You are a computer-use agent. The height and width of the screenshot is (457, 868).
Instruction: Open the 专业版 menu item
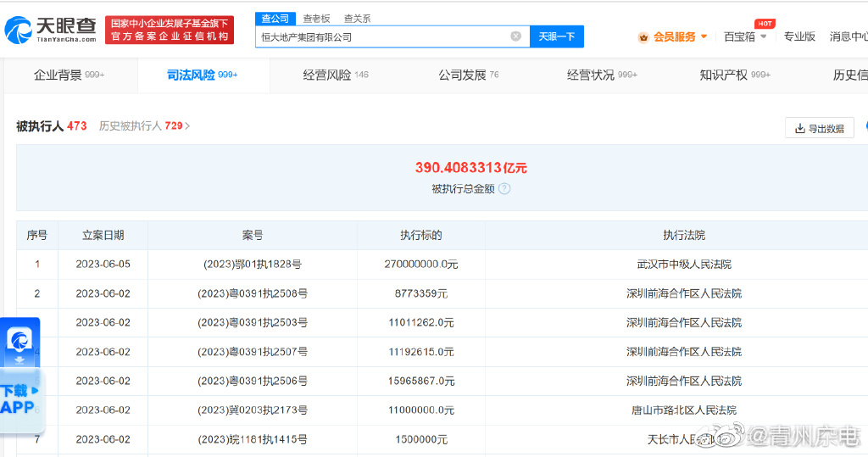(799, 37)
